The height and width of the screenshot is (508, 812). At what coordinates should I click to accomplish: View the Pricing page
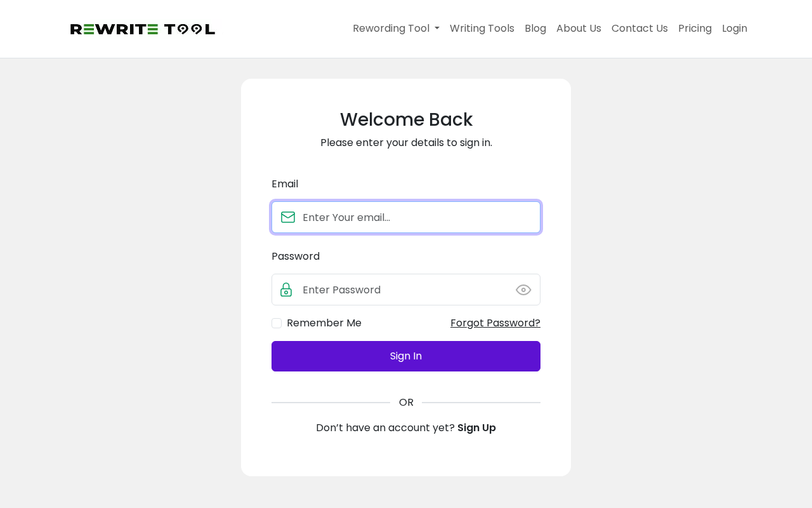(x=695, y=29)
